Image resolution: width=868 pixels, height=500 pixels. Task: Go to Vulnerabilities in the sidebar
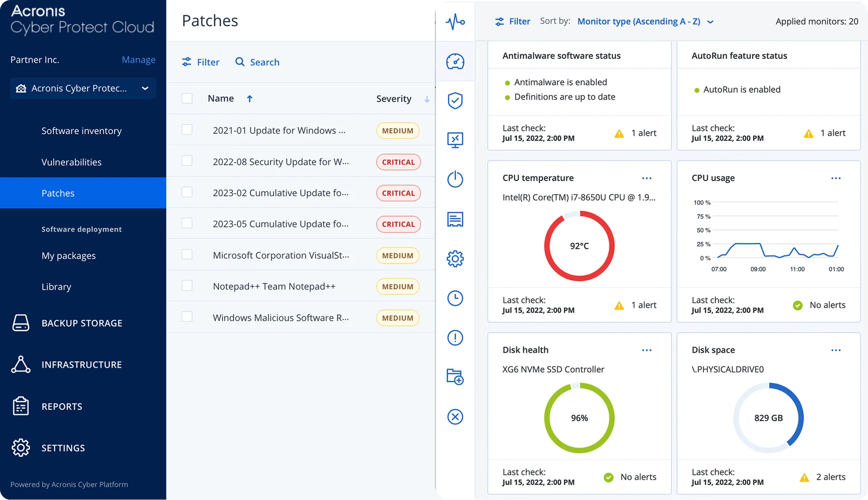71,162
